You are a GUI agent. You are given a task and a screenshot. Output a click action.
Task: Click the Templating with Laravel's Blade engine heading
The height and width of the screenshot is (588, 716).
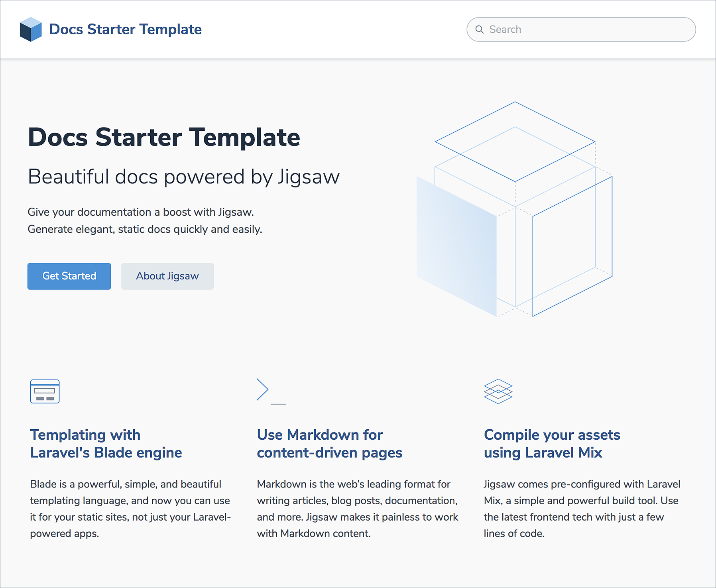click(x=106, y=444)
